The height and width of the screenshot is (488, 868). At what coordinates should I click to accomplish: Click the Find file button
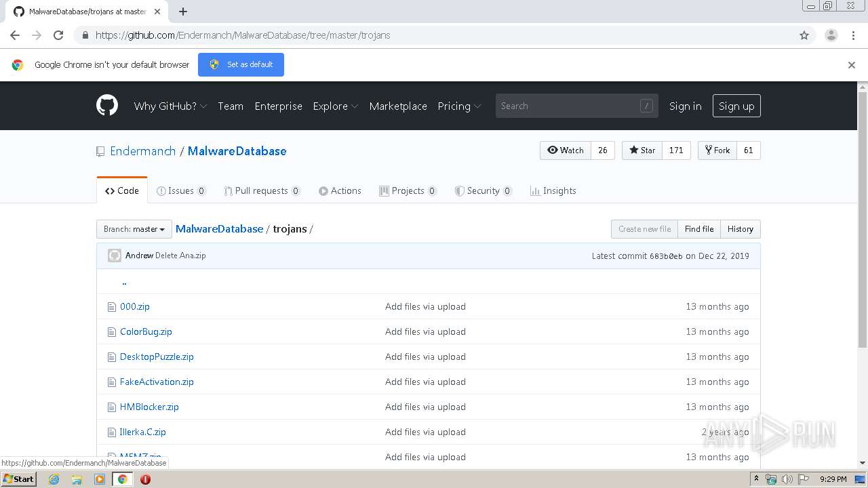click(699, 229)
